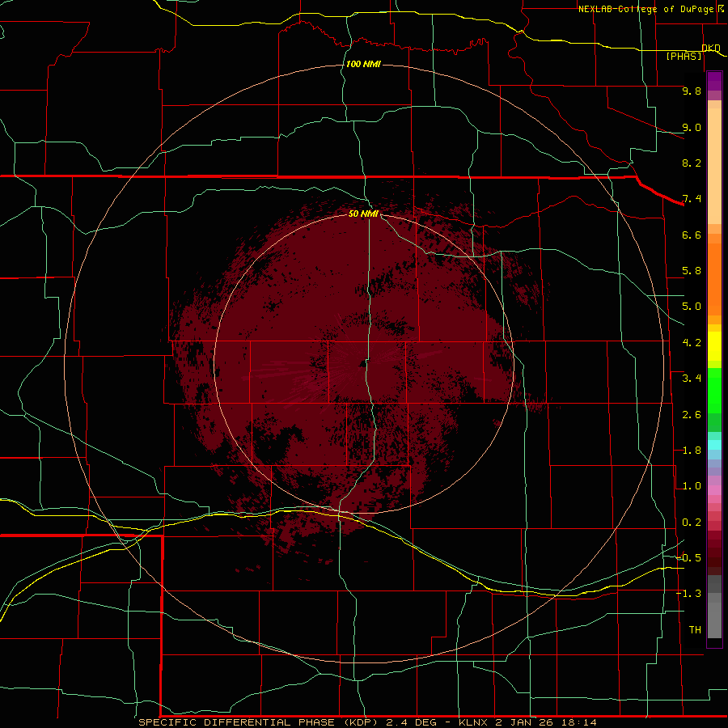Viewport: 728px width, 728px height.
Task: Click the 7.4 value on the color scale
Action: 692,199
